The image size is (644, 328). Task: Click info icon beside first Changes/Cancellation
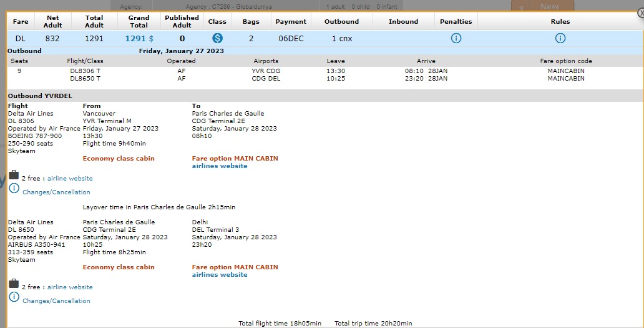click(14, 189)
